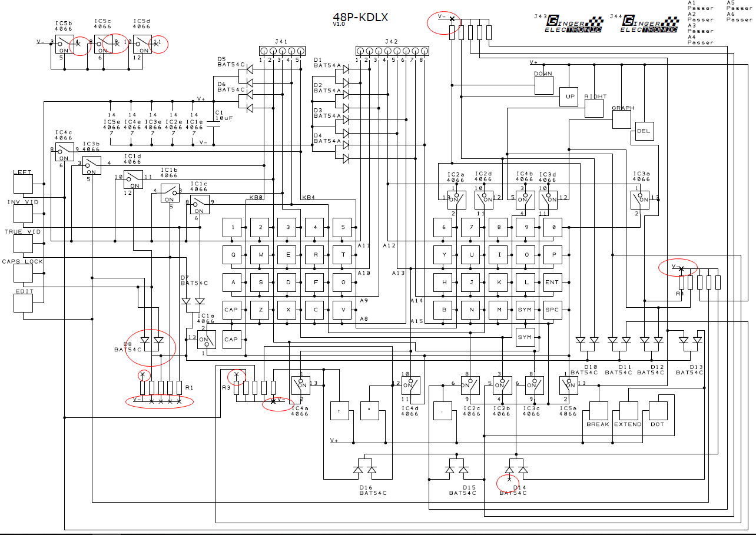Click the P key in keyboard matrix

pos(552,255)
